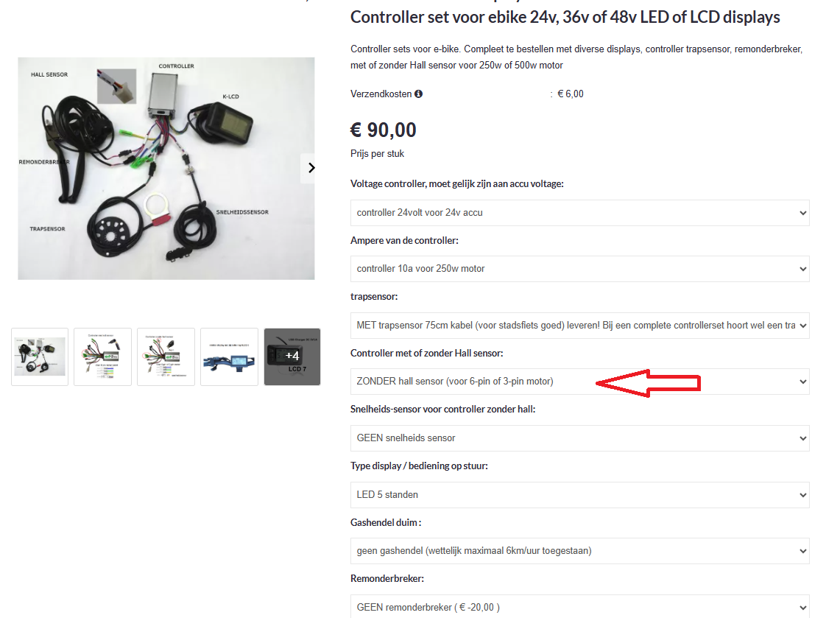This screenshot has height=618, width=840.
Task: Expand the trapsensor options dropdown
Action: tap(579, 326)
